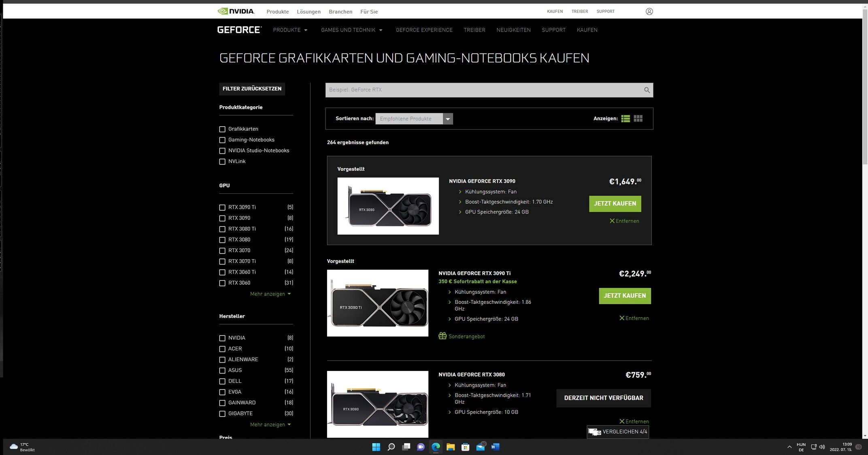This screenshot has width=868, height=455.
Task: Remove RTX 3080 from compare
Action: [634, 421]
